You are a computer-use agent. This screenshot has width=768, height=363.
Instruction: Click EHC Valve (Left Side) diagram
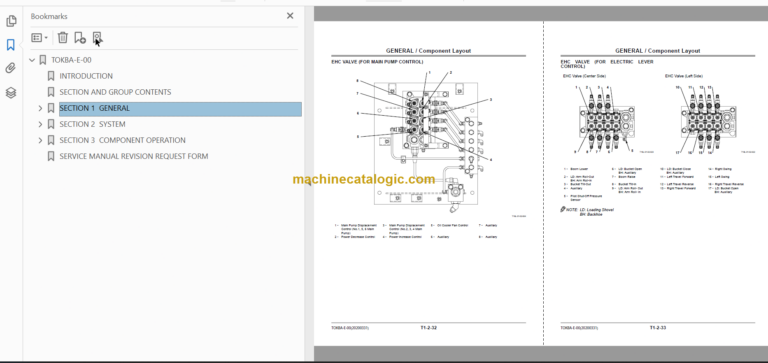tap(707, 120)
